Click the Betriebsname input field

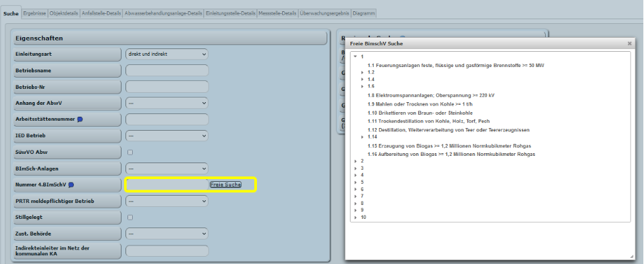pos(167,70)
